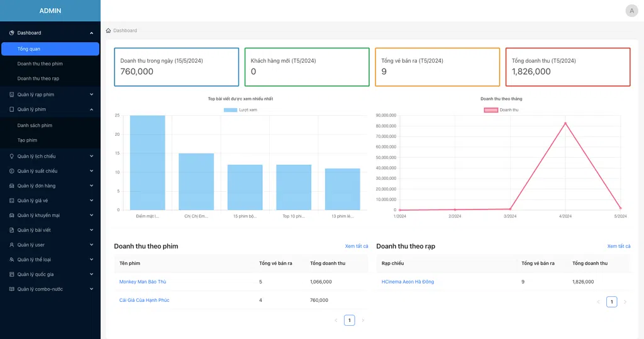Click next page arrow in cinema revenue table
This screenshot has width=644, height=339.
pyautogui.click(x=625, y=302)
